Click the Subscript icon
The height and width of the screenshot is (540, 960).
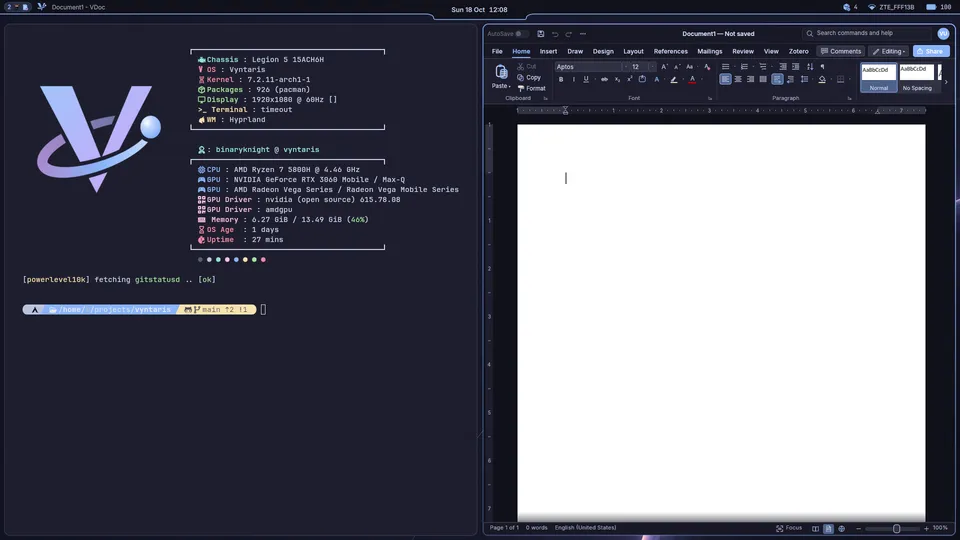pyautogui.click(x=617, y=80)
